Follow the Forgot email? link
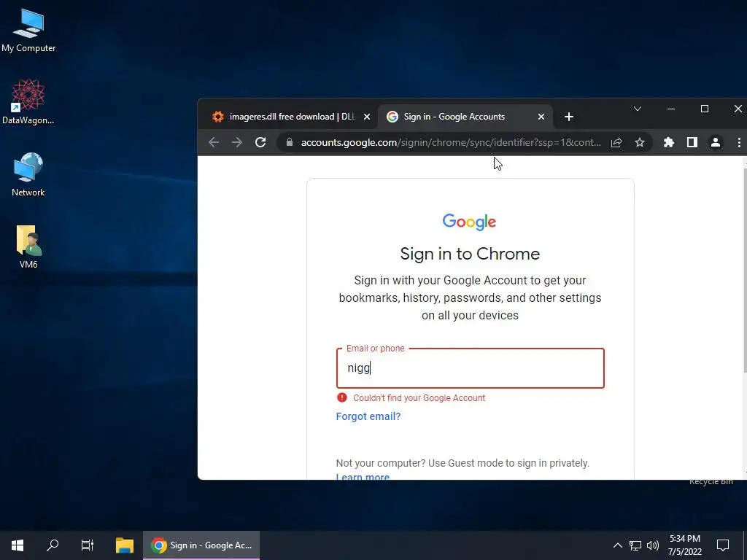 368,416
